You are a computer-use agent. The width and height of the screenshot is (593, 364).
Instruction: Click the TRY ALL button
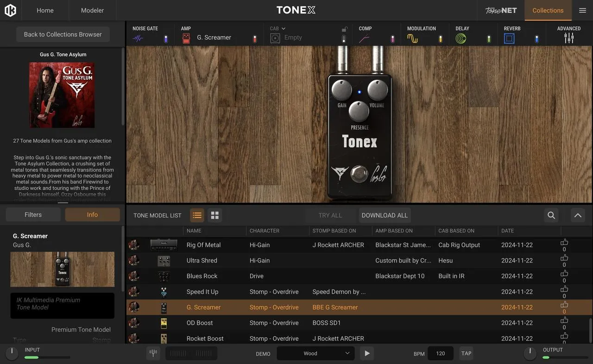[330, 215]
